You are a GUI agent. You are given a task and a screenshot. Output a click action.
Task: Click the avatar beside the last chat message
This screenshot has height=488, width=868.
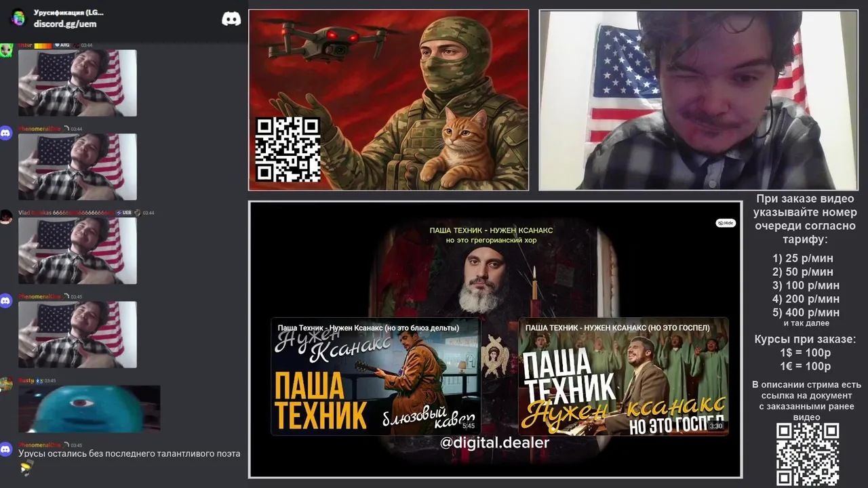click(6, 449)
